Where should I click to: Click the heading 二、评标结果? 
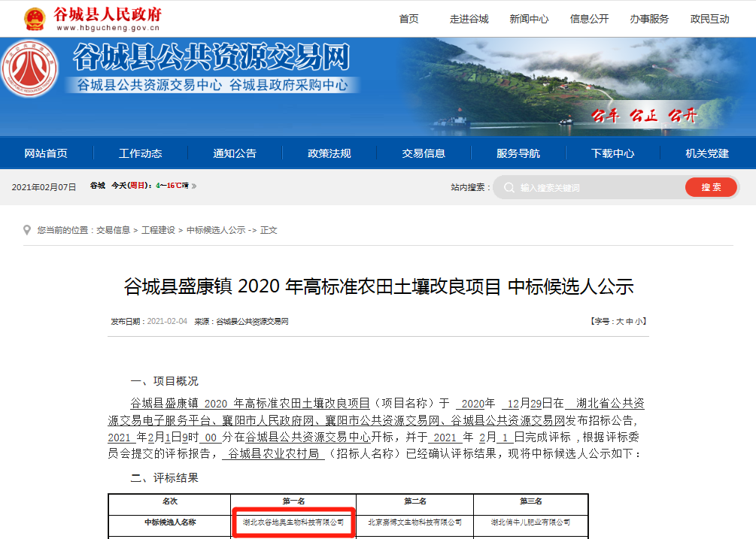coord(164,478)
